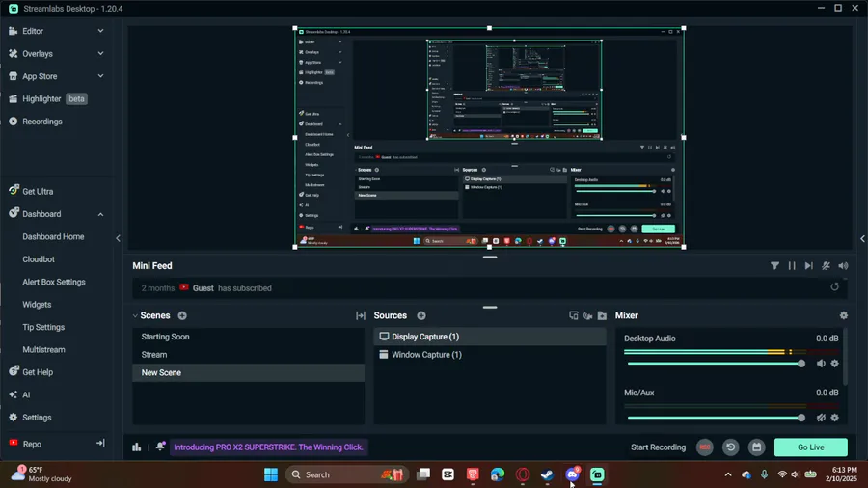Click the taskbar Search box

(346, 474)
